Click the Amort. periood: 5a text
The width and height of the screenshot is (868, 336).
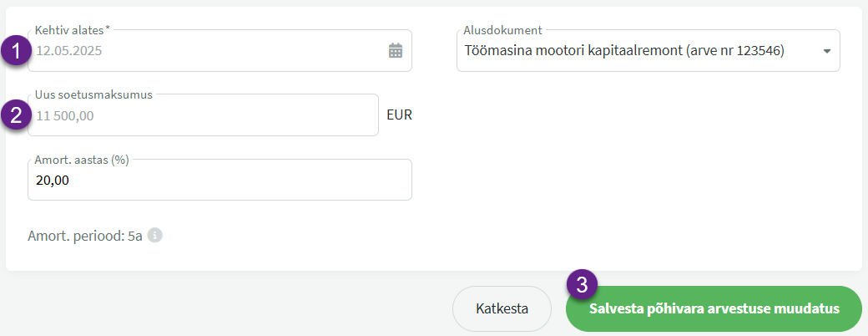tap(85, 237)
